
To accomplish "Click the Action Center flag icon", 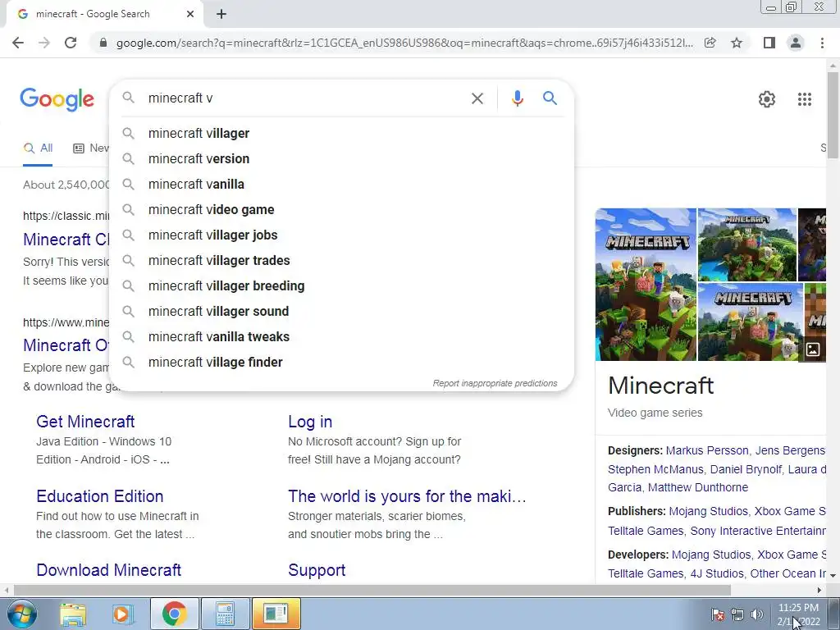I will pyautogui.click(x=718, y=614).
